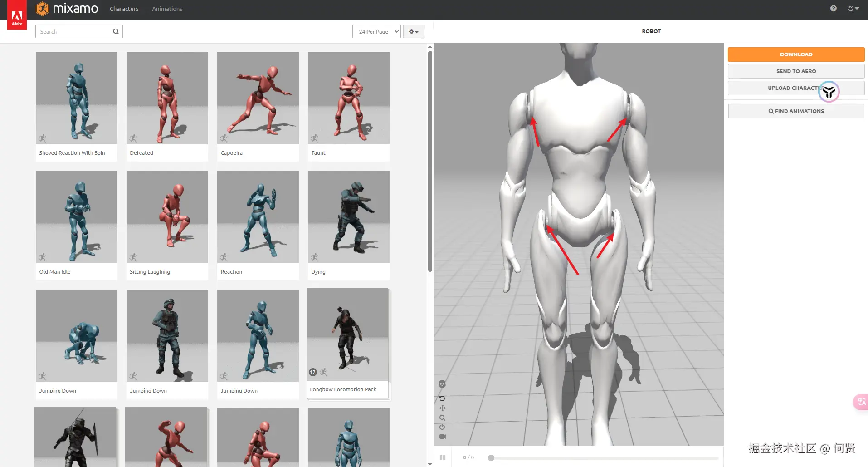Select the Shoved Reaction With Spin animation

coord(77,98)
